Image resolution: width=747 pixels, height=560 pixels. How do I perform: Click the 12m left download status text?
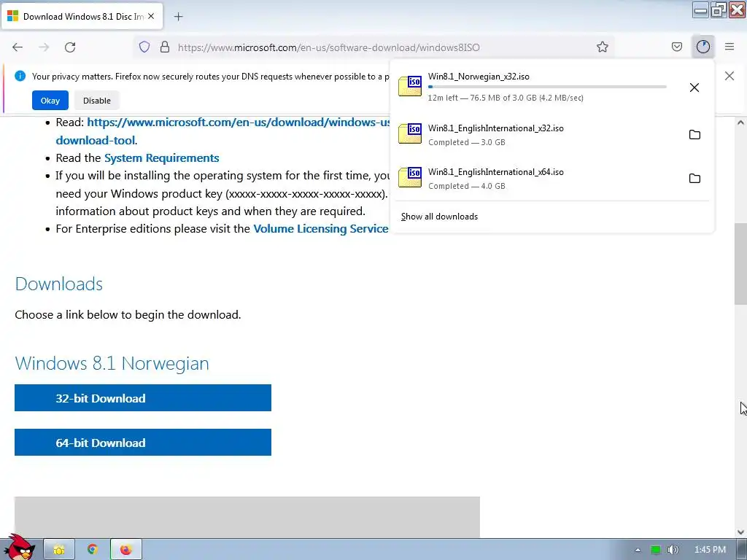coord(506,98)
